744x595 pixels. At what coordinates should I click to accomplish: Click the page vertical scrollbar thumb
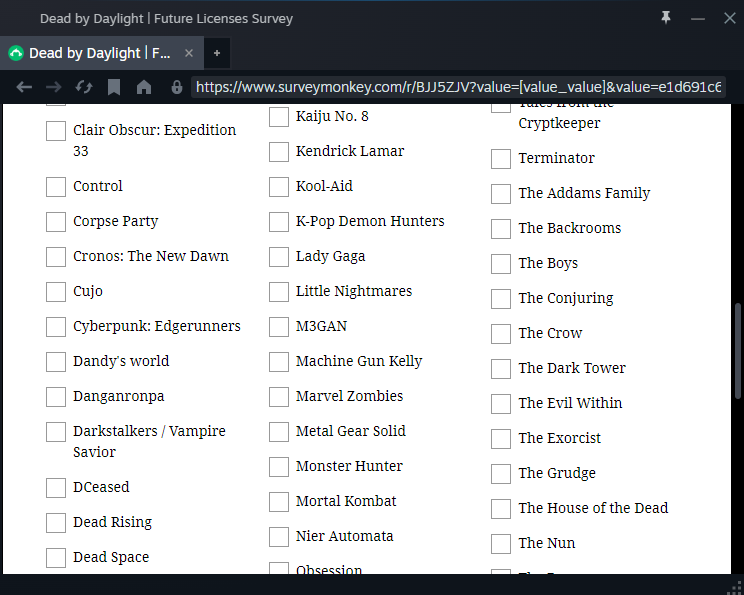click(738, 351)
